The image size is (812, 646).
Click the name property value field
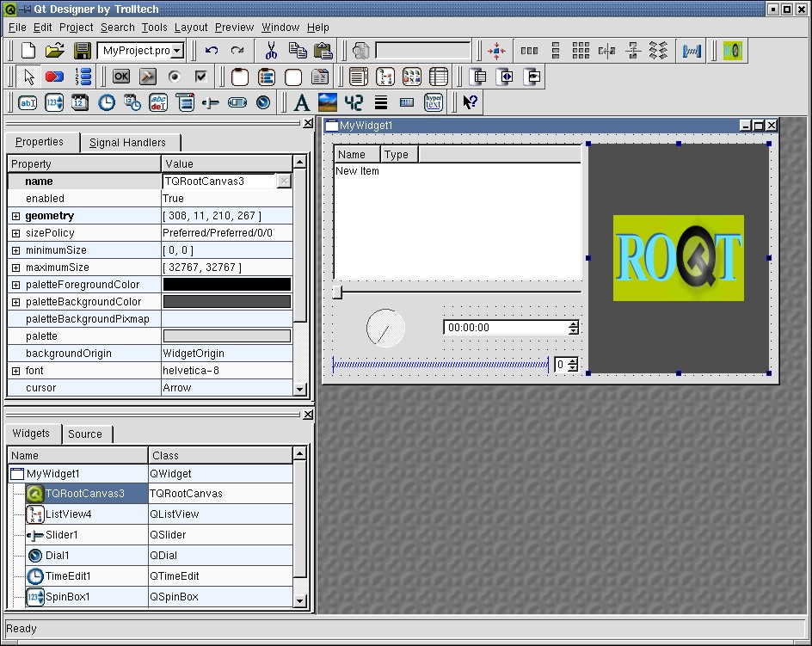pos(218,181)
